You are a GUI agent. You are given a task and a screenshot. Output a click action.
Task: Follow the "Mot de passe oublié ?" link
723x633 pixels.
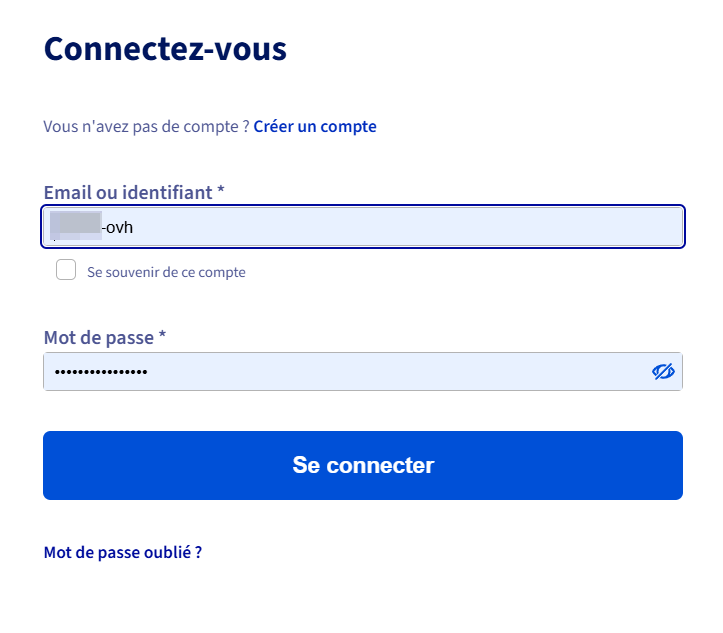pos(123,552)
